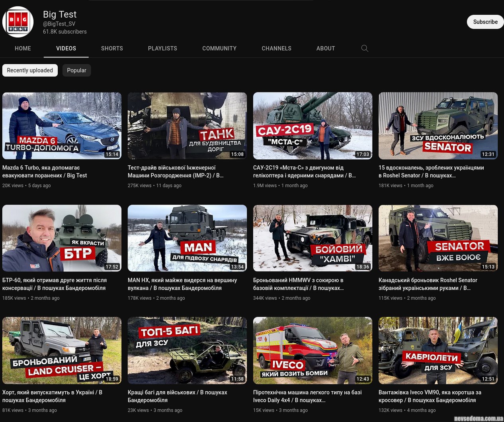Open the Вантажівка Iveco VM90 video title
Screen dimensions: 504x422
click(x=430, y=396)
